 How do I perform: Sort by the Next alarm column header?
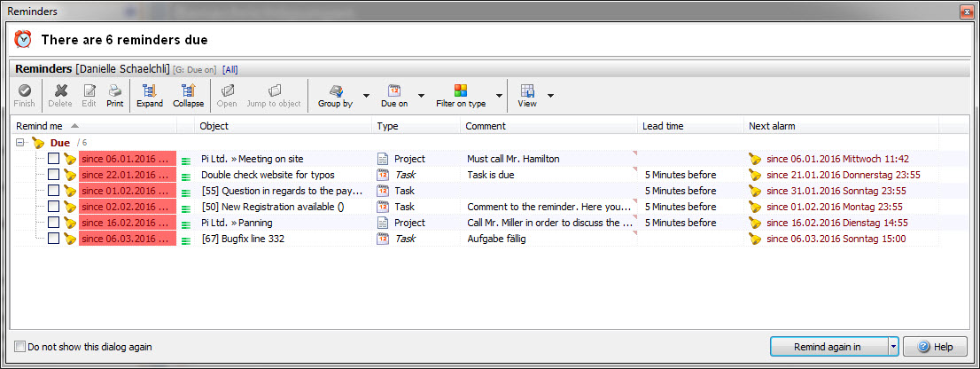pyautogui.click(x=840, y=126)
